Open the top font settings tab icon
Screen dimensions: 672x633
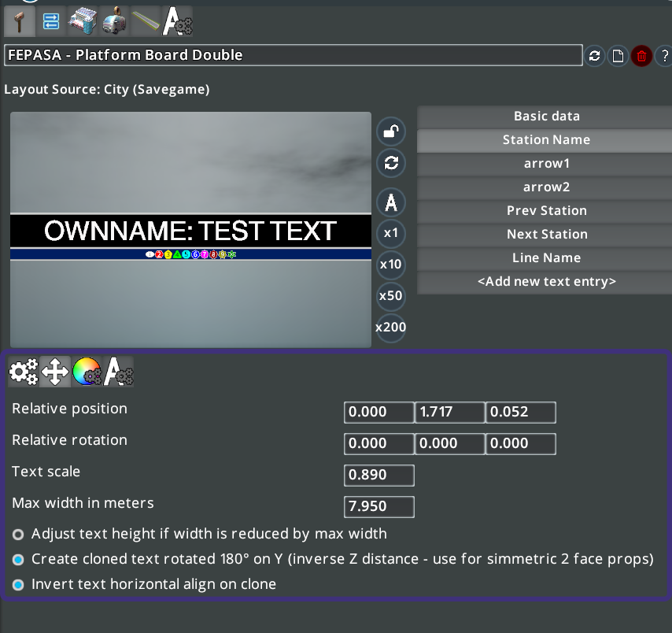pos(177,21)
